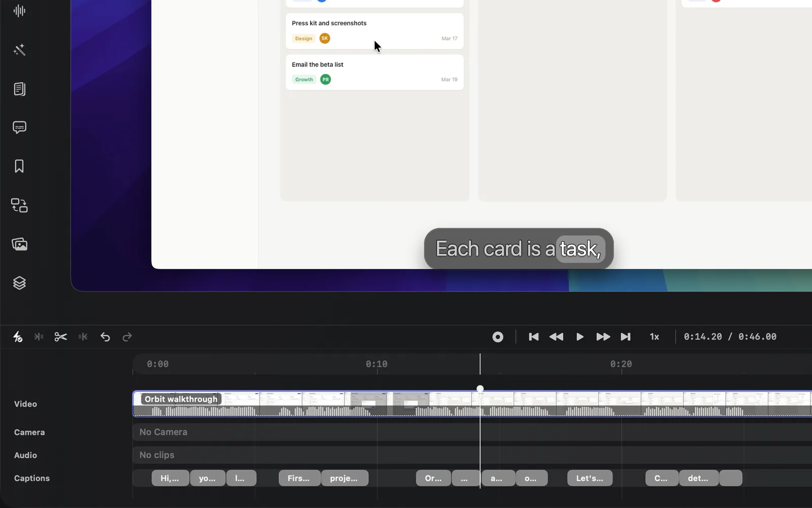Select the "Let's..." caption chip
Screen dimensions: 812x508
[590, 478]
